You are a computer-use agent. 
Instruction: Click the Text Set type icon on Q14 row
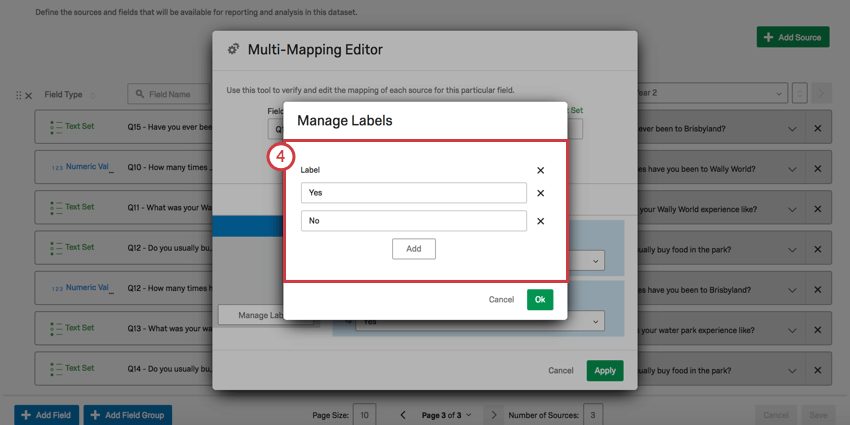coord(55,369)
